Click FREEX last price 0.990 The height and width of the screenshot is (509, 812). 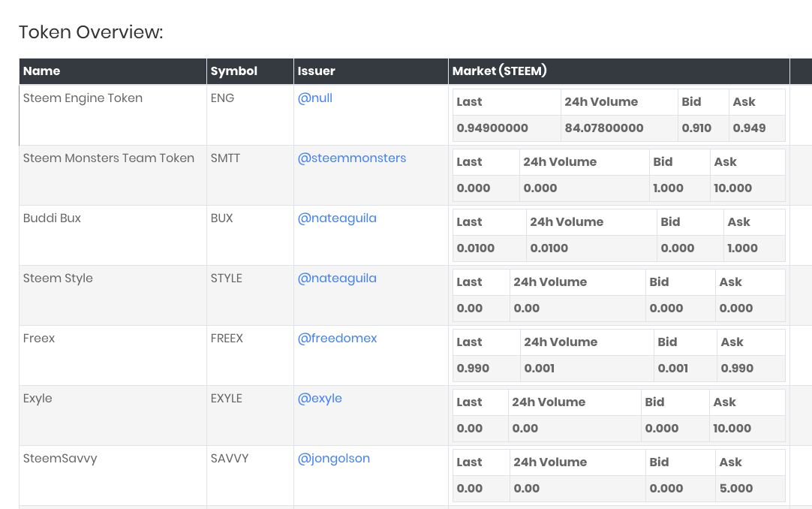click(x=473, y=368)
